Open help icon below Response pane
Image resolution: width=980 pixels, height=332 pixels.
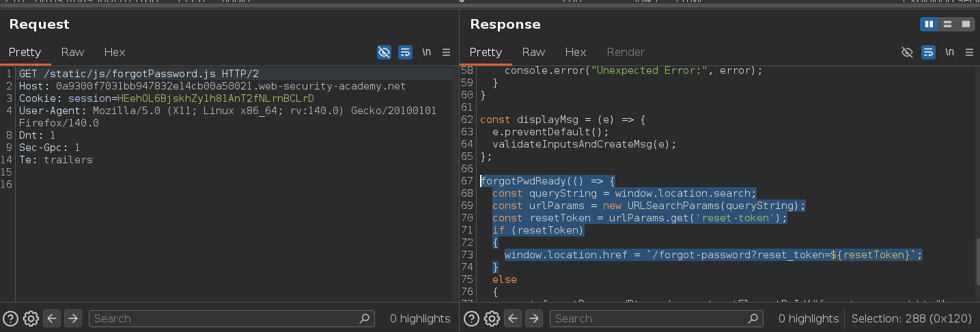[472, 318]
